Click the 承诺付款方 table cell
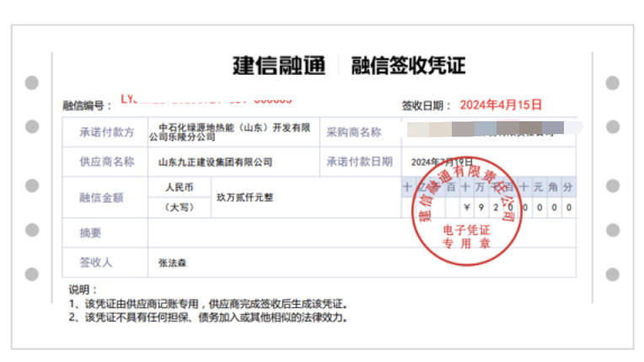Image resolution: width=644 pixels, height=362 pixels. point(105,132)
